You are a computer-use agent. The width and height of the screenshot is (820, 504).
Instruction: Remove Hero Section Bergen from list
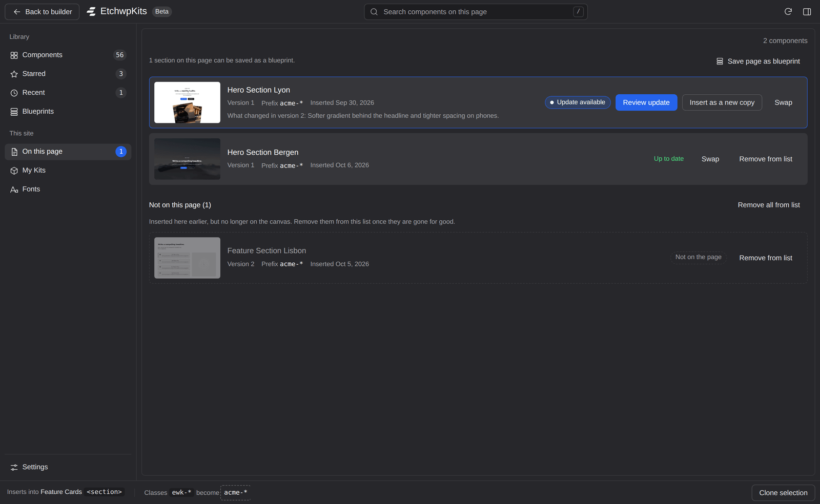[x=766, y=159]
